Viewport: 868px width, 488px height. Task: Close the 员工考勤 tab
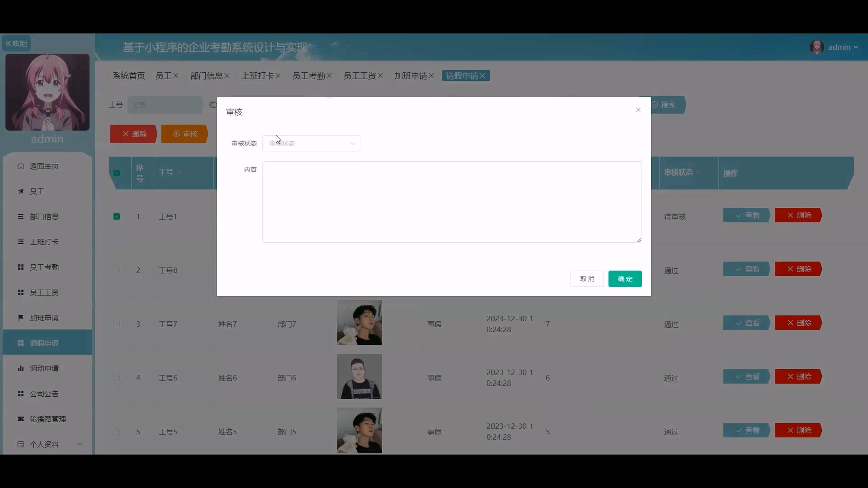pyautogui.click(x=329, y=76)
